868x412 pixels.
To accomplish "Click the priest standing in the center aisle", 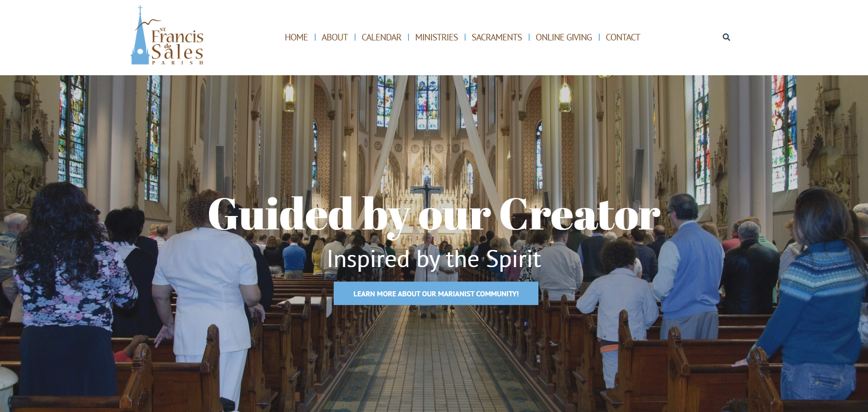I will [x=427, y=275].
